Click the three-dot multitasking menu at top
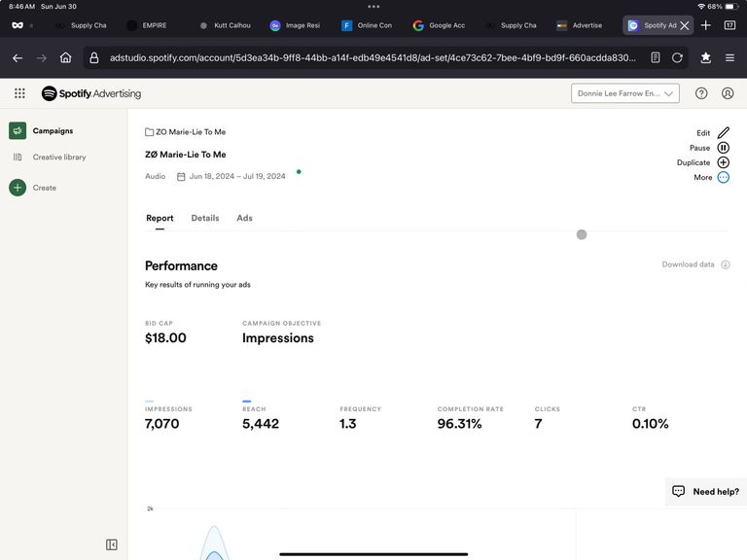The height and width of the screenshot is (560, 747). pyautogui.click(x=373, y=7)
